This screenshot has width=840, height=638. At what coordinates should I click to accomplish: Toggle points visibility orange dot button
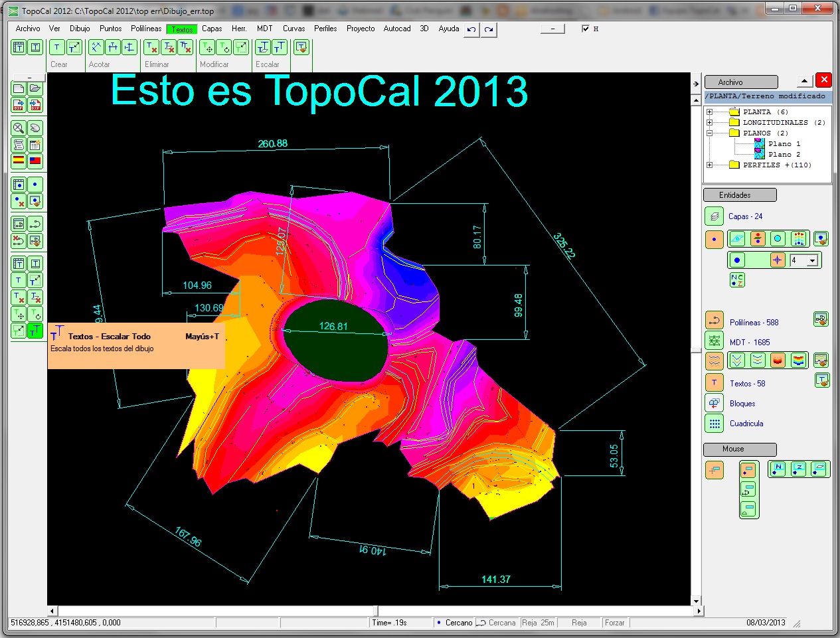click(x=714, y=240)
